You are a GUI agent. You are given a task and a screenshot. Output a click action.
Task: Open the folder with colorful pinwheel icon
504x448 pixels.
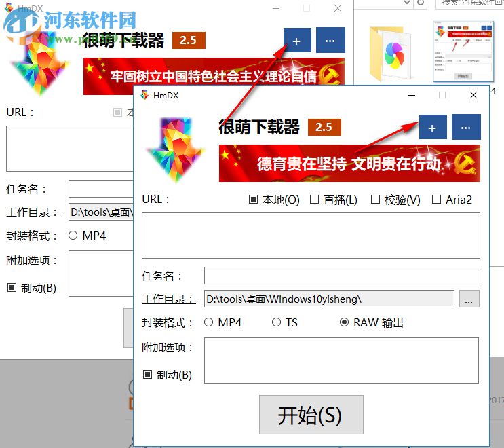point(391,54)
